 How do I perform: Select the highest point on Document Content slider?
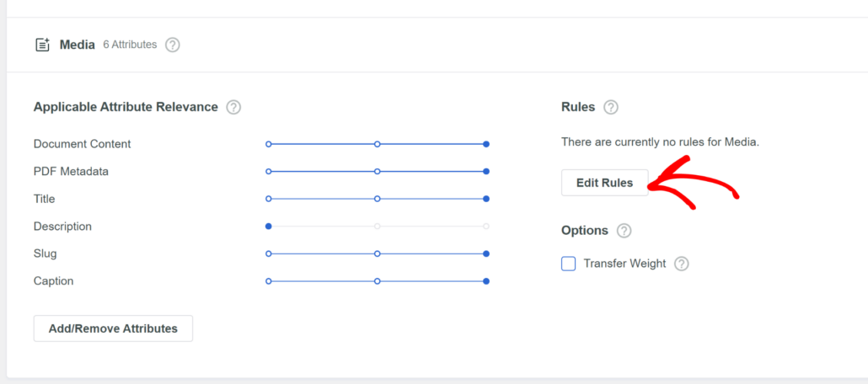click(x=486, y=144)
